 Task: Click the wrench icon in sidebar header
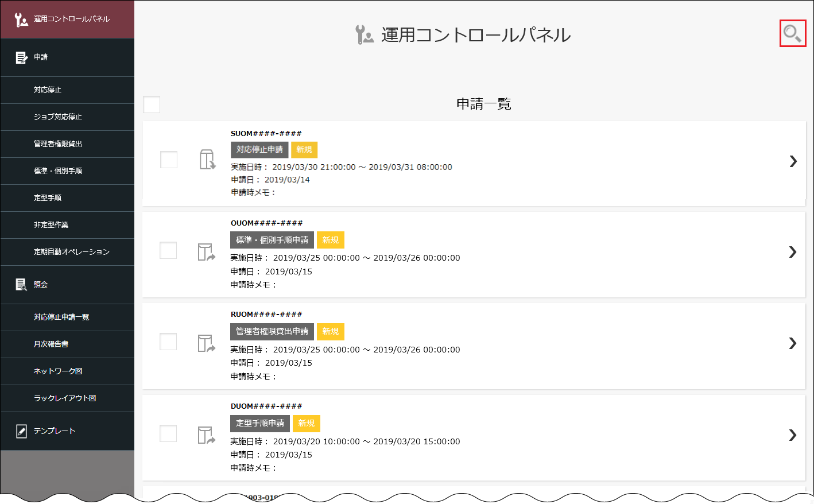[x=21, y=20]
